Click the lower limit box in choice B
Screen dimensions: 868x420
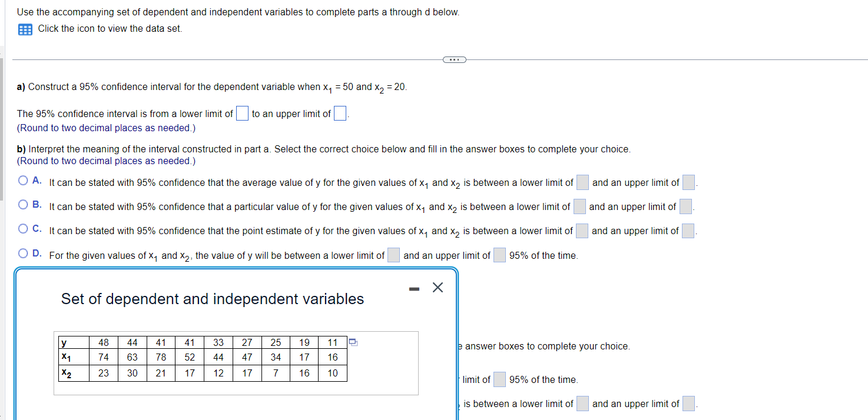[579, 206]
